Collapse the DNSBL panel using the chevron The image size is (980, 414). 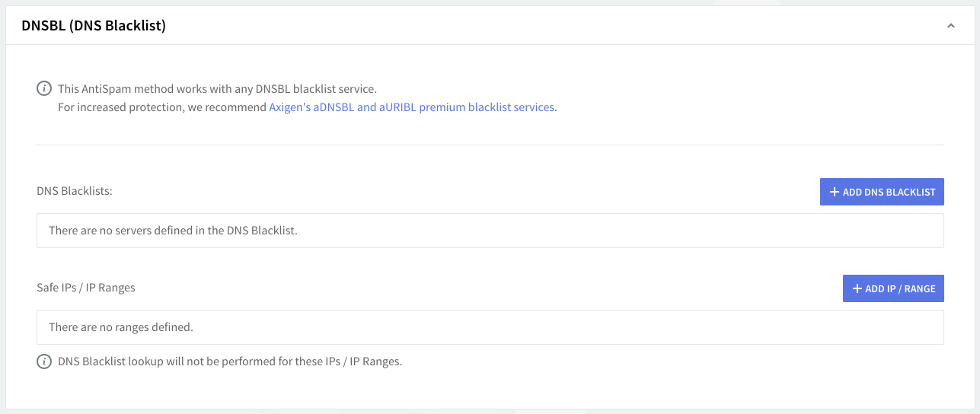point(950,26)
